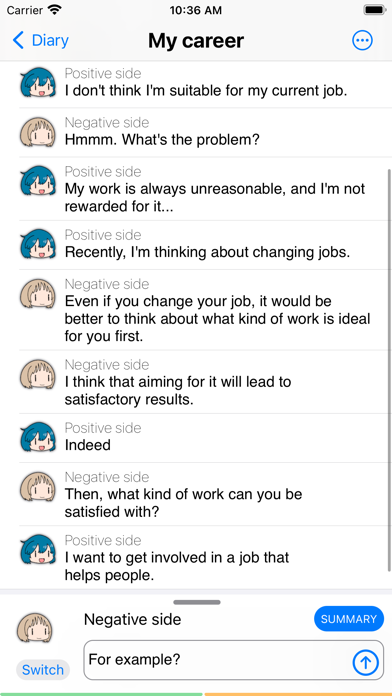The height and width of the screenshot is (696, 392).
Task: Tap tan avatar beside 'Then, what kind of work'
Action: tap(38, 486)
